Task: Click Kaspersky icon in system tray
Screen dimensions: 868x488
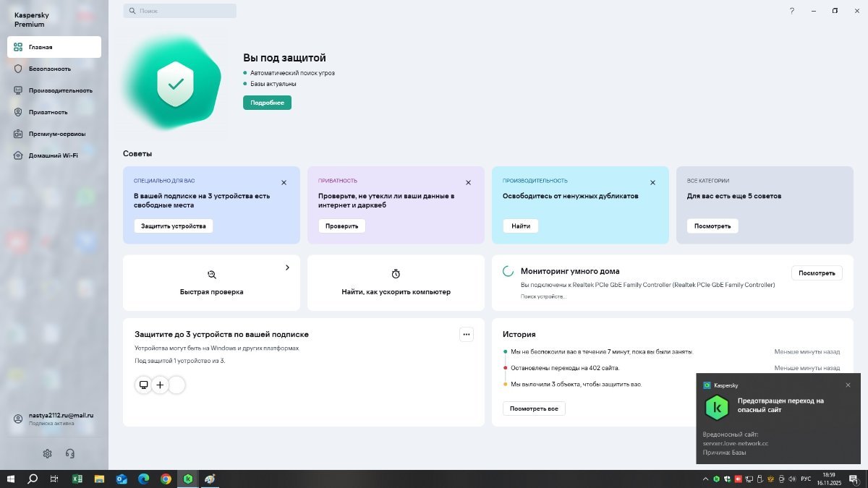Action: [x=717, y=479]
